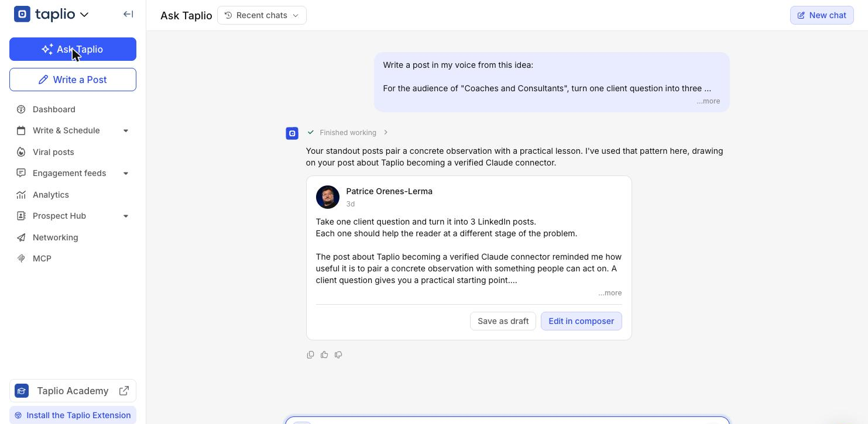The width and height of the screenshot is (868, 424).
Task: Copy the response with the copy icon
Action: tap(310, 354)
